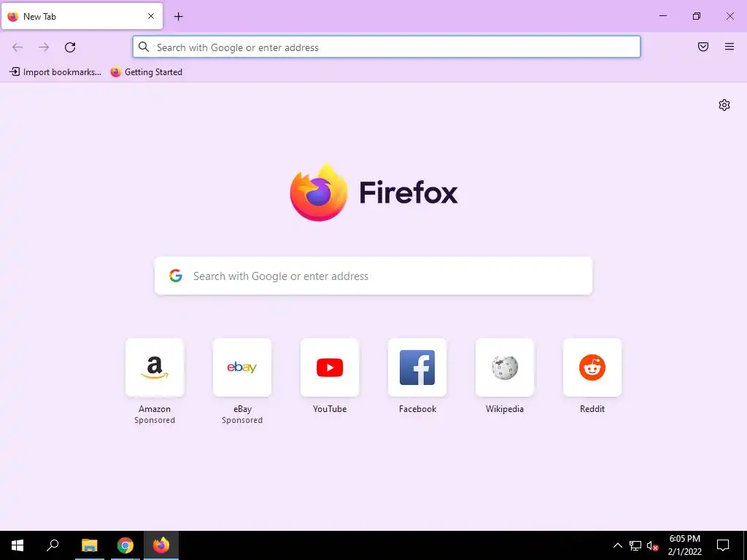Click the Reddit label text

pyautogui.click(x=592, y=409)
